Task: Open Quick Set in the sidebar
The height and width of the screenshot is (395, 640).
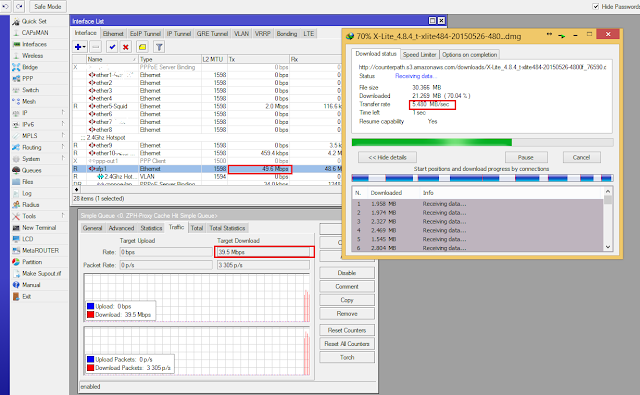Action: [x=34, y=21]
